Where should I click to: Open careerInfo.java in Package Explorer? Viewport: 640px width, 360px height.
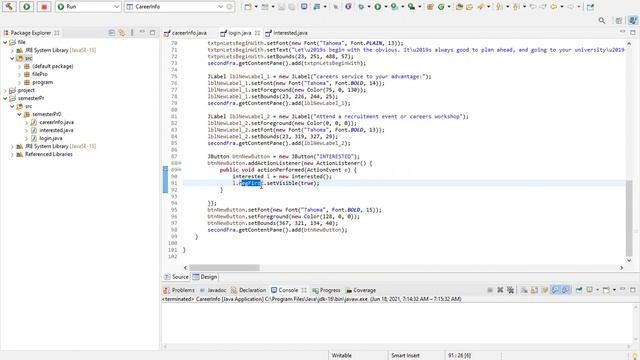coord(56,122)
